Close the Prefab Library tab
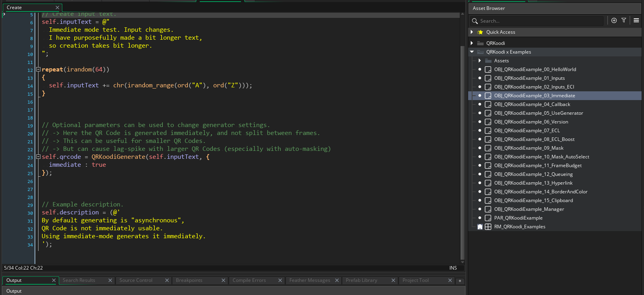The width and height of the screenshot is (644, 295). [x=393, y=280]
